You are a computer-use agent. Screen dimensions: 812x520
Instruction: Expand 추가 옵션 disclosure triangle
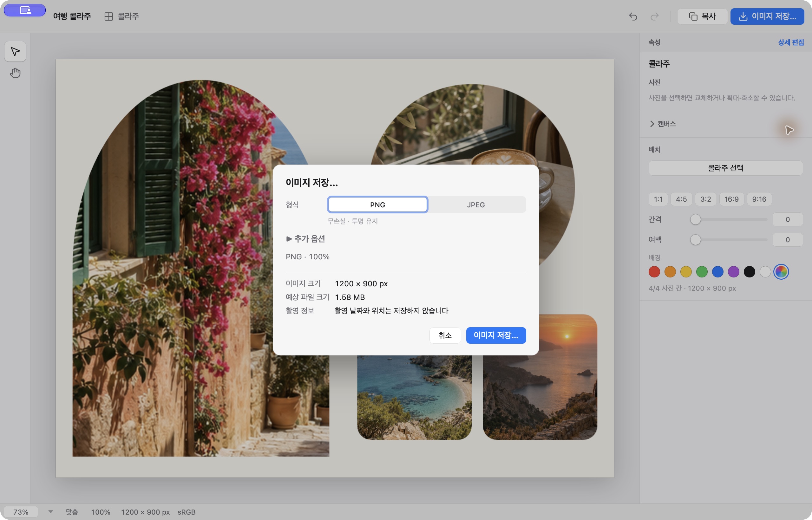click(x=289, y=239)
